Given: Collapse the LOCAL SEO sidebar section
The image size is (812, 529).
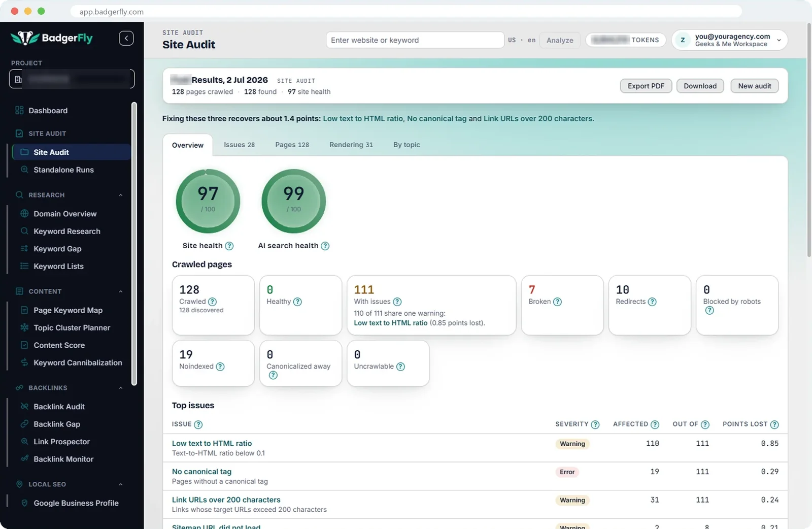Looking at the screenshot, I should (121, 484).
